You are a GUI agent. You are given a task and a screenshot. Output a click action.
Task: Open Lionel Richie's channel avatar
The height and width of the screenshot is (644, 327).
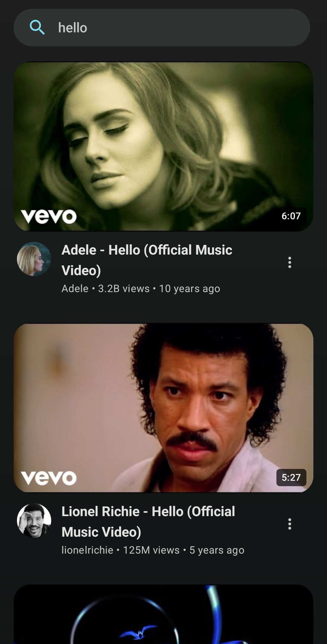pyautogui.click(x=34, y=520)
